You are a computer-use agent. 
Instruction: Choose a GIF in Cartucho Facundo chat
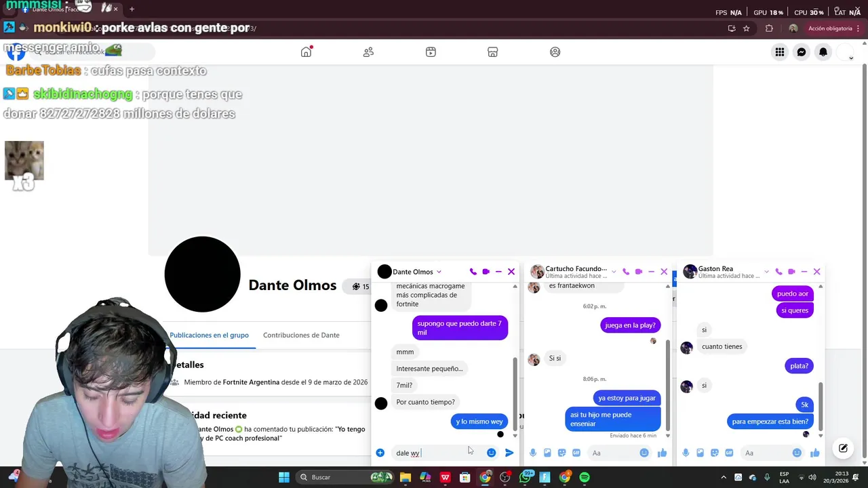coord(576,453)
